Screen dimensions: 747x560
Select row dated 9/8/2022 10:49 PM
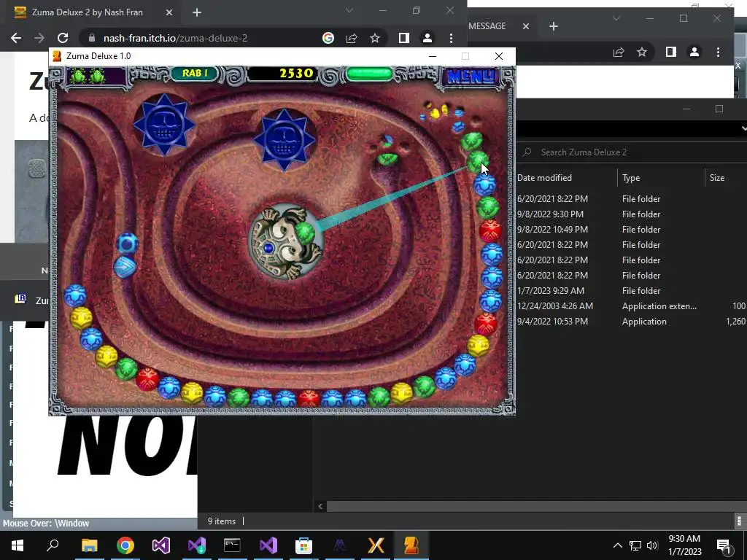point(632,230)
